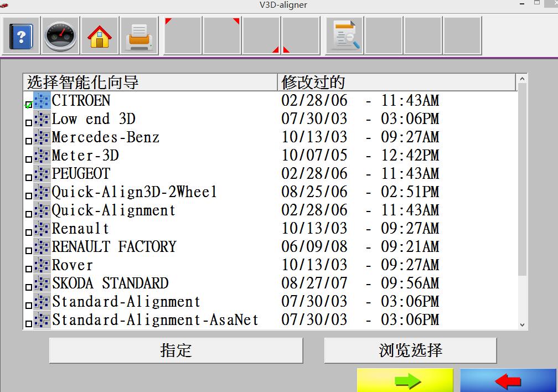Click the list scroll up arrow
The width and height of the screenshot is (558, 392).
click(522, 80)
